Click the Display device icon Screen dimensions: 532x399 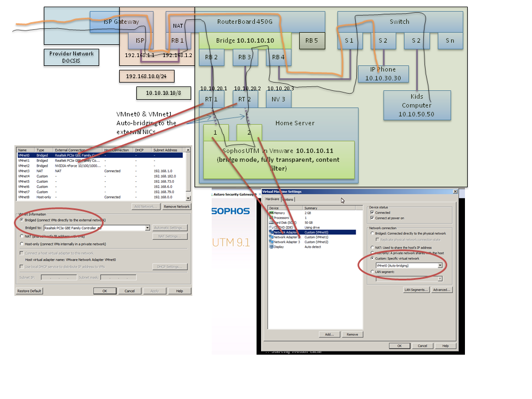point(271,247)
